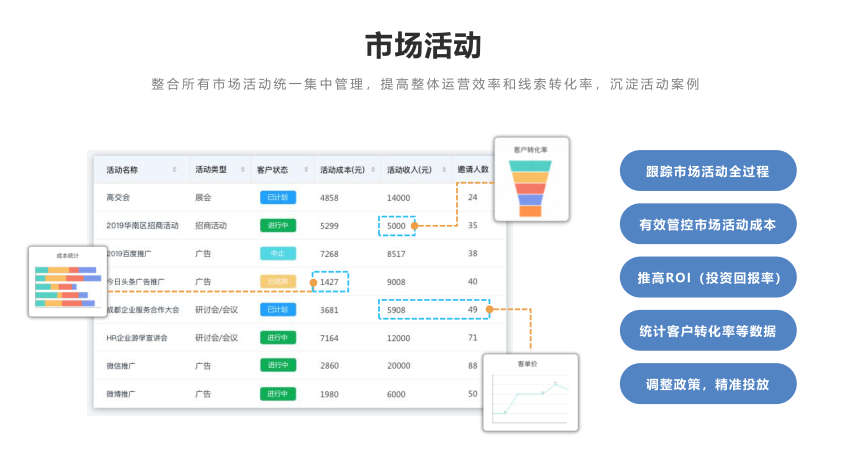
Task: Click highlighted income value 5000
Action: point(396,226)
